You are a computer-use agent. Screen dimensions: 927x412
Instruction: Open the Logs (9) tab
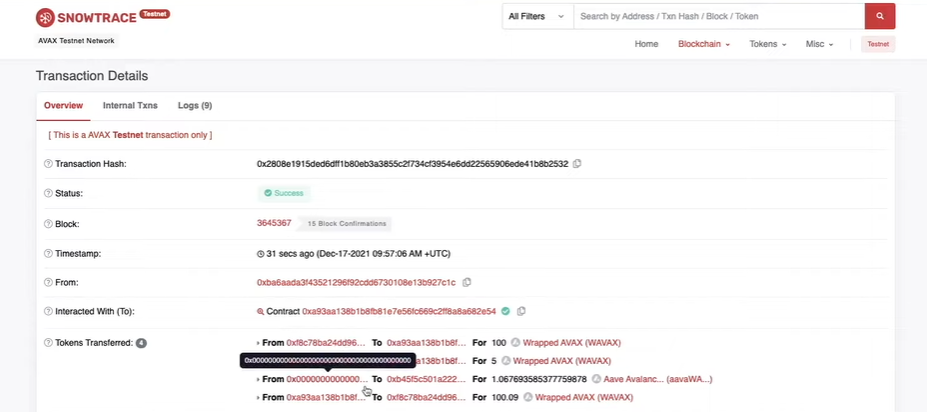tap(195, 106)
